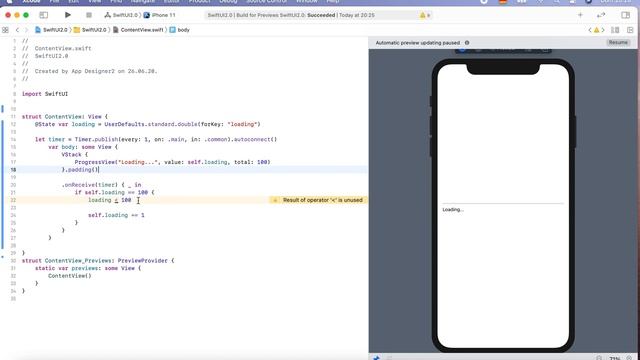Screen dimensions: 640x360
Task: Click 'import SwiftUI' code line
Action: coord(45,94)
